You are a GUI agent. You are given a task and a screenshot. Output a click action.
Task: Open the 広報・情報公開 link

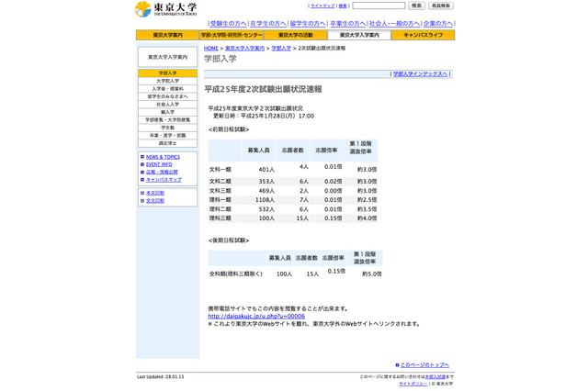162,172
